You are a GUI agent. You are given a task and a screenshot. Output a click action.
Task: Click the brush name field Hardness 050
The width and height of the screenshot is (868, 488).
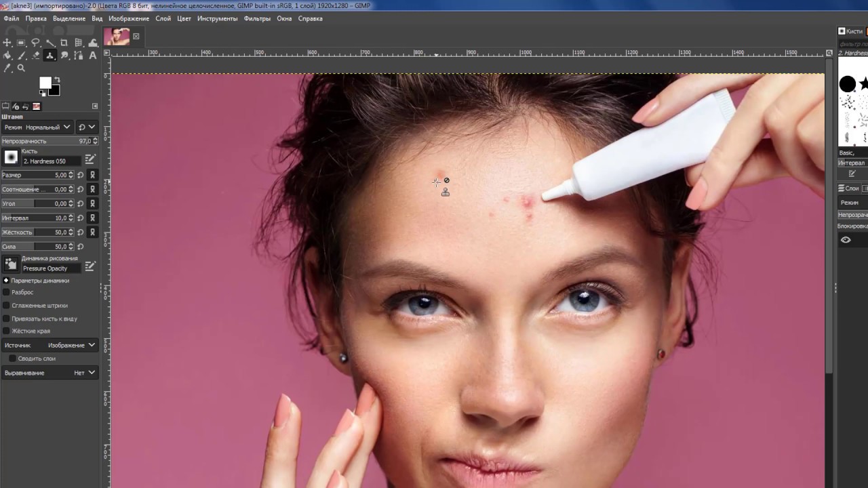[52, 161]
